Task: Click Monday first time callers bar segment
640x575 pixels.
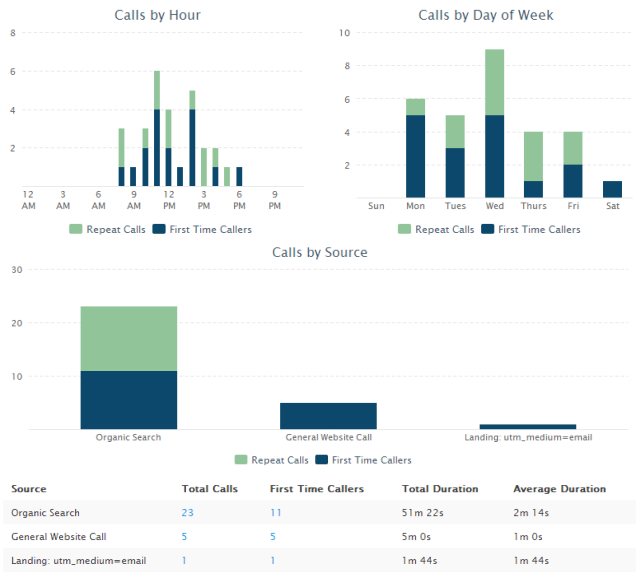Action: point(415,156)
